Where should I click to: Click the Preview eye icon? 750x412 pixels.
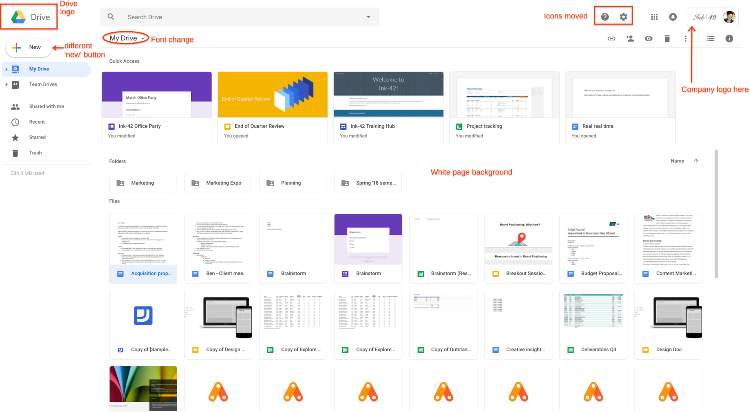pyautogui.click(x=649, y=38)
